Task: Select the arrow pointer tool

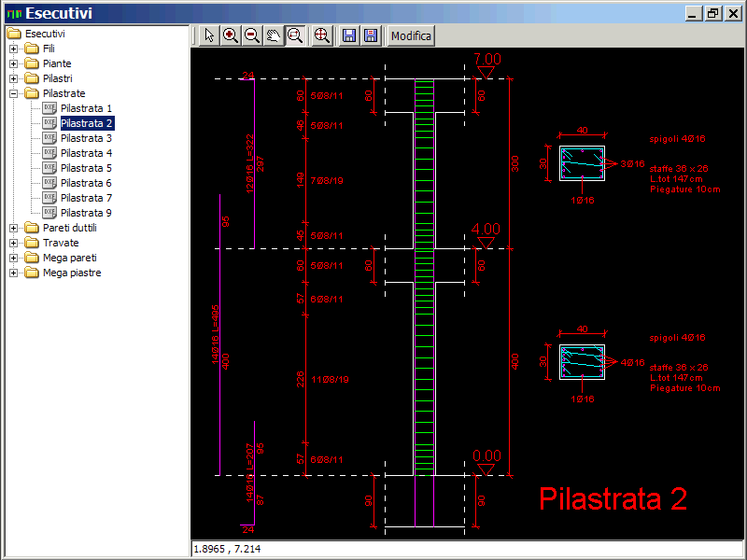Action: pos(209,35)
